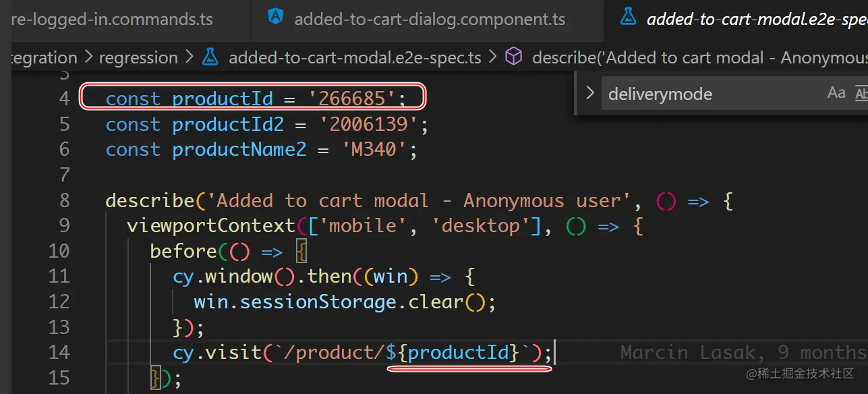868x394 pixels.
Task: Click the Marcin Lasak git blame annotation
Action: click(x=744, y=353)
